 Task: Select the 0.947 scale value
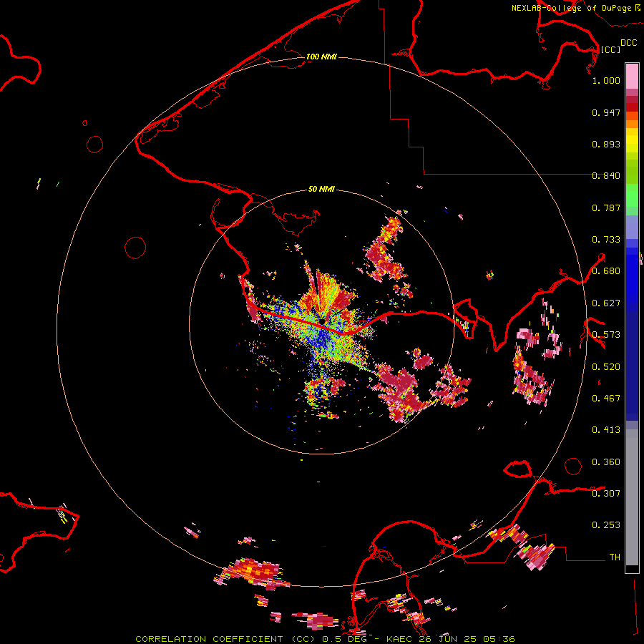pos(606,112)
